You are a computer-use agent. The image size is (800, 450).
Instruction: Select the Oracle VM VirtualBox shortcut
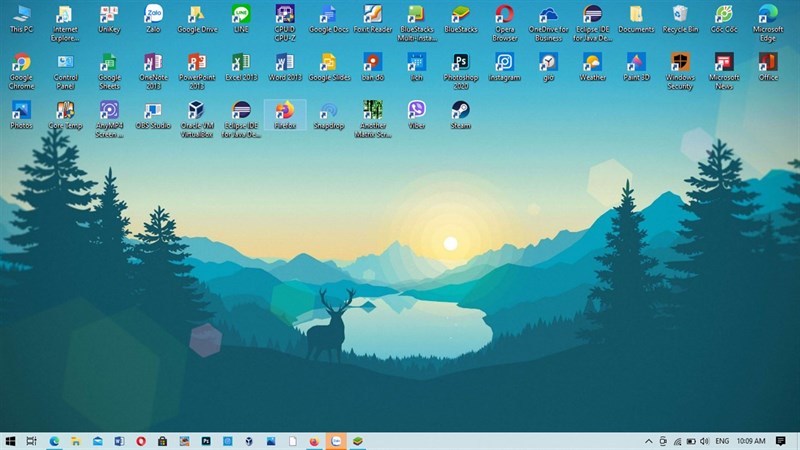click(197, 111)
